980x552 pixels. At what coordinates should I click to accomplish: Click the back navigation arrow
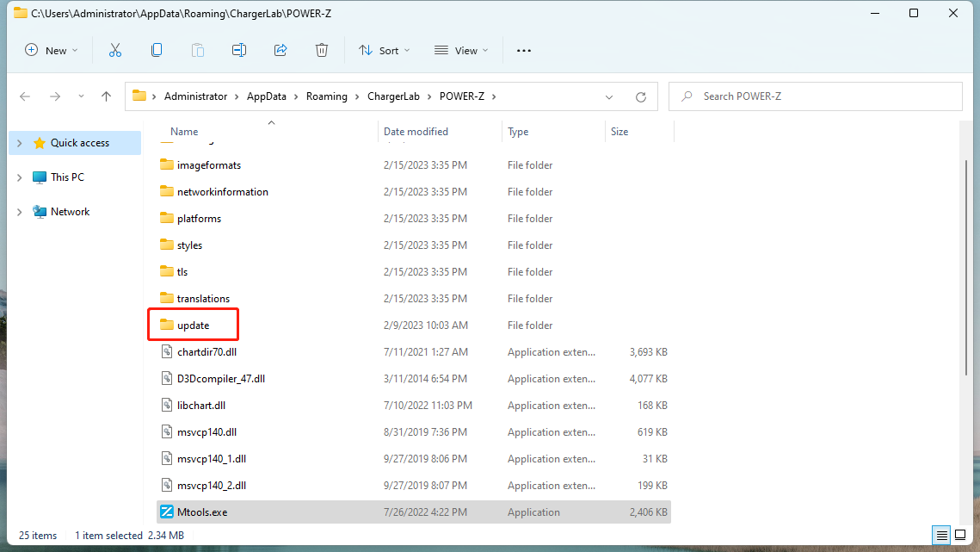(25, 96)
